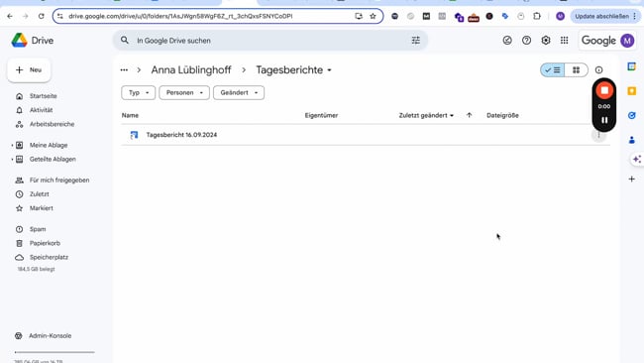This screenshot has height=363, width=644.
Task: Open the Help question mark icon
Action: (x=526, y=41)
